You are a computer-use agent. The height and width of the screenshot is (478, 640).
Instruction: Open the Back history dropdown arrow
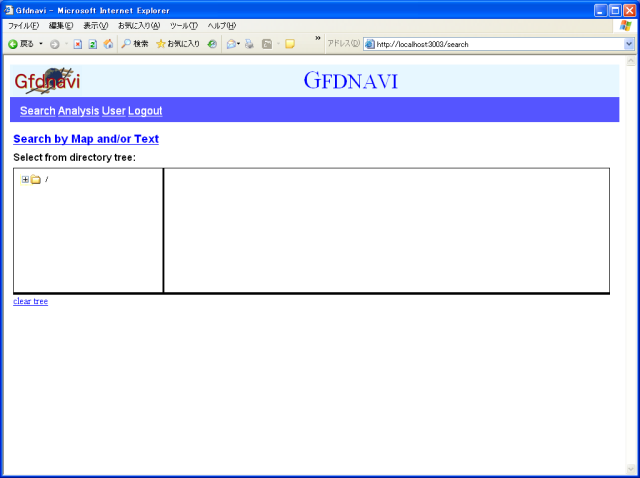pyautogui.click(x=41, y=44)
